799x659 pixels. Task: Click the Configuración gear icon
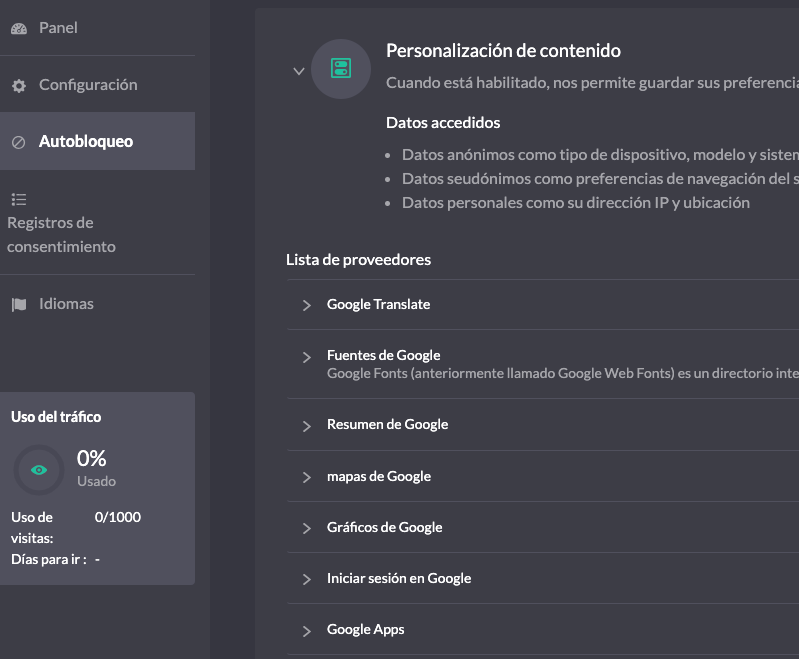(19, 86)
